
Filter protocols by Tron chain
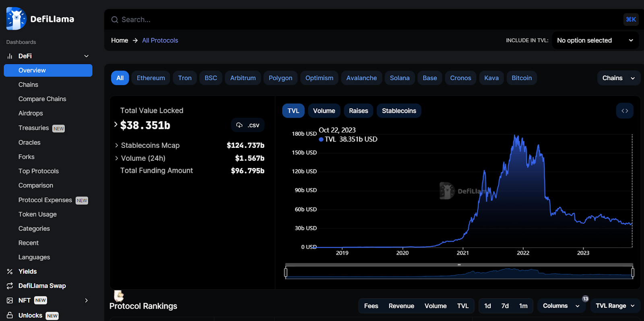click(185, 78)
